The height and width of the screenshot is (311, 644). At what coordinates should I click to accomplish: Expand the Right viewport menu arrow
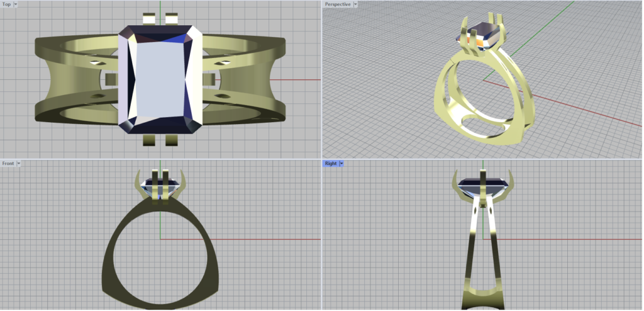click(341, 164)
